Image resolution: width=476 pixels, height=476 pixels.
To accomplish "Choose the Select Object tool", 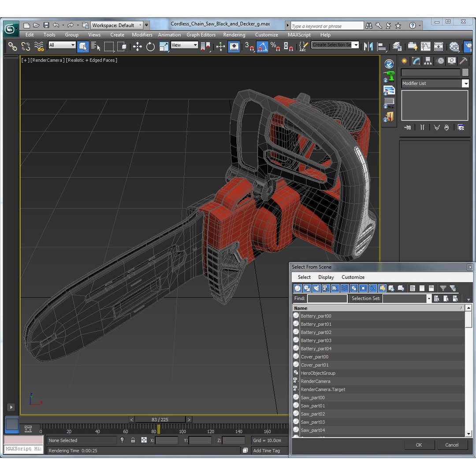I will [x=83, y=46].
